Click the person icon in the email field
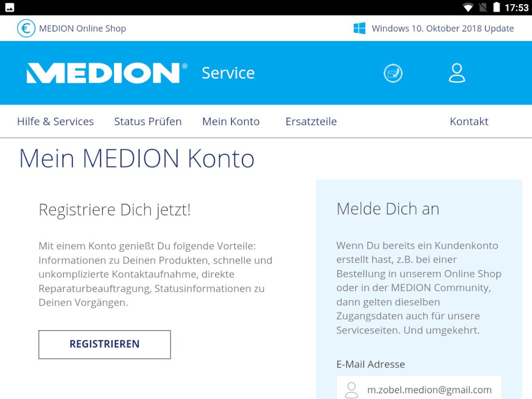 click(351, 390)
